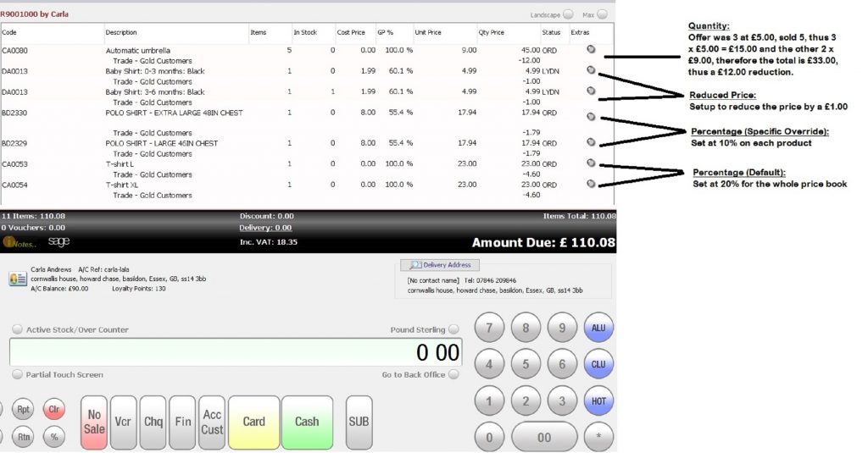The width and height of the screenshot is (868, 453).
Task: Click extras icon for POLO SHIRT LARGE 46IN
Action: coord(591,142)
